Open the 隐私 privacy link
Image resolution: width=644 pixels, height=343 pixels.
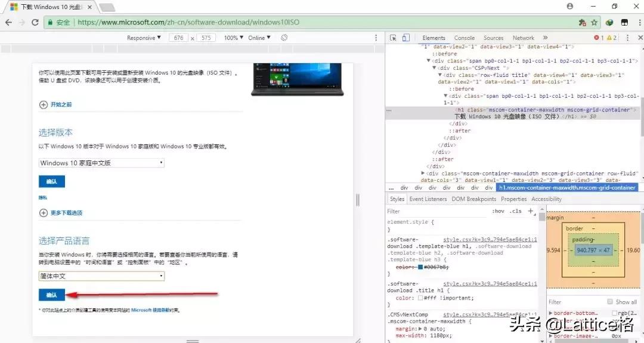[x=43, y=197]
